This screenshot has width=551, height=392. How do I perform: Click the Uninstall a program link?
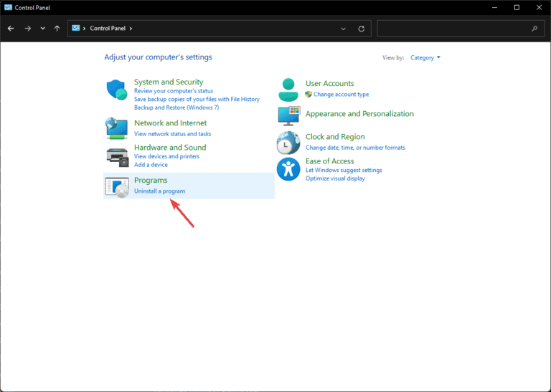coord(159,191)
